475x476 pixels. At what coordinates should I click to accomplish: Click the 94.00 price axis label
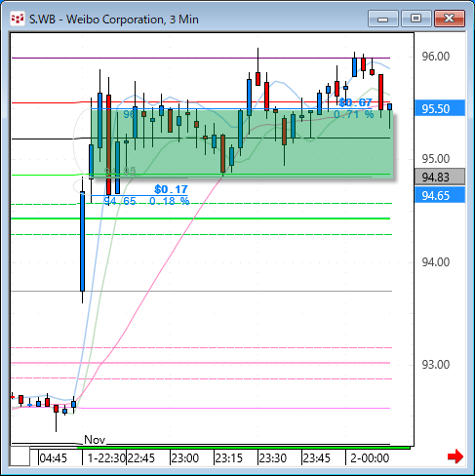[x=436, y=262]
